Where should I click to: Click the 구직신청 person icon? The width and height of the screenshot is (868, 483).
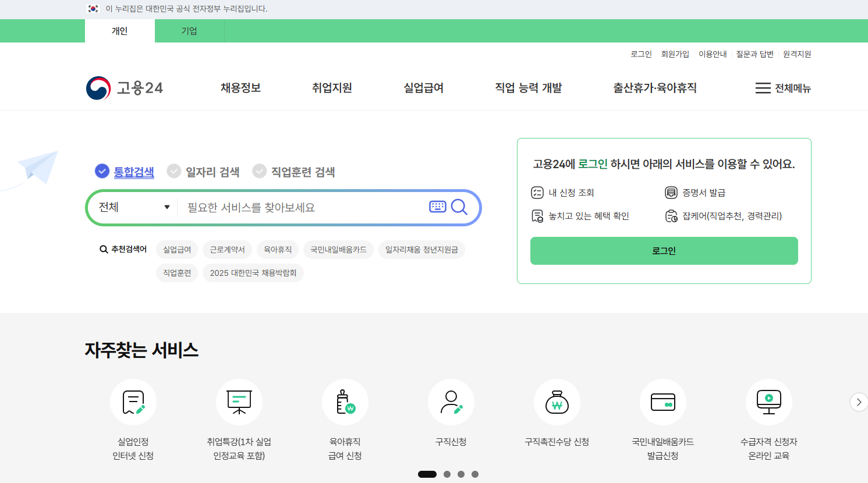451,402
